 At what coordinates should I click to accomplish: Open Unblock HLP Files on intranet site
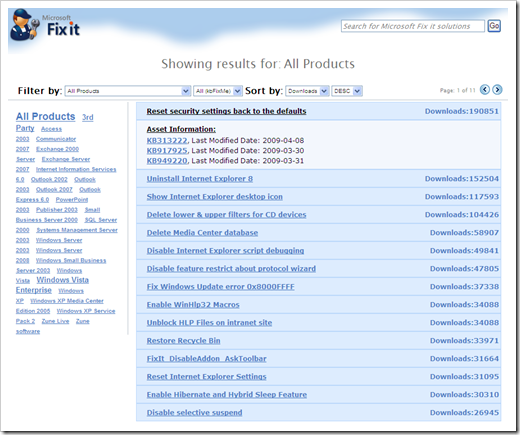(209, 323)
